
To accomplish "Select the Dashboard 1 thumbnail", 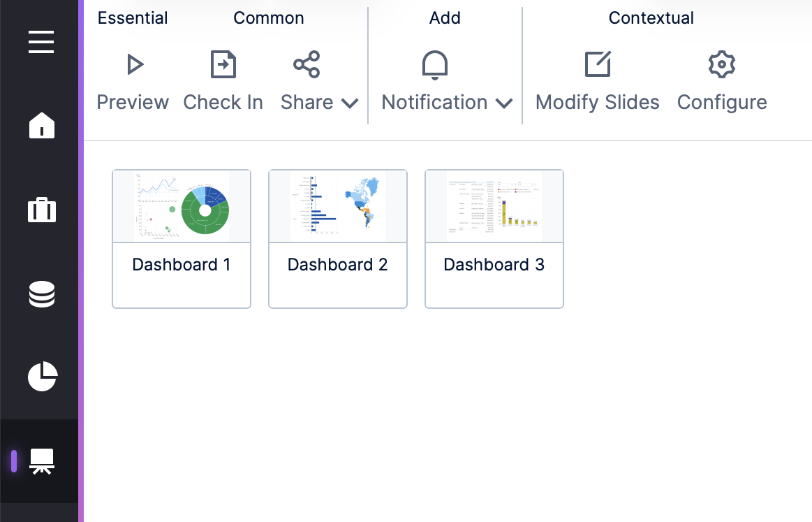I will [182, 206].
